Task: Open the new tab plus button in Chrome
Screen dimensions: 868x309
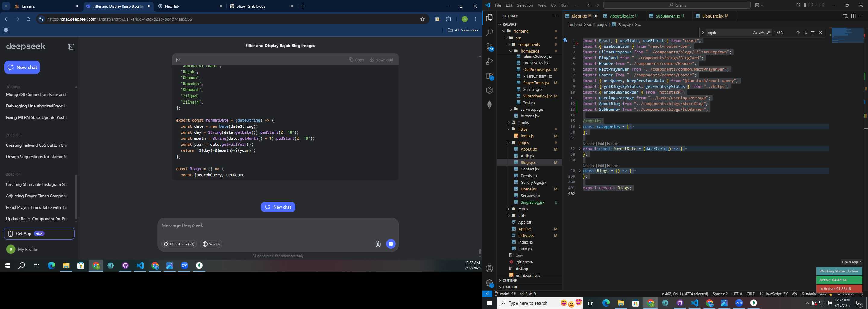Action: coord(303,6)
